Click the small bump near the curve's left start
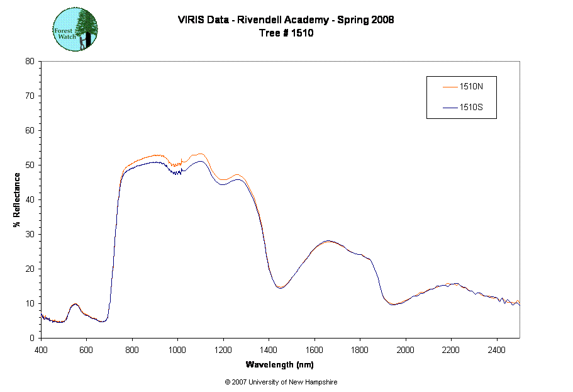Screen dimensions: 573x392 point(75,305)
